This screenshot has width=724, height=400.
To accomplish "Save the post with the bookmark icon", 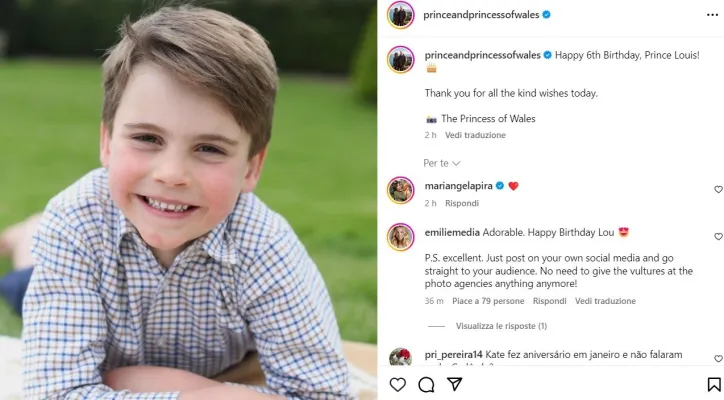I will [x=714, y=384].
